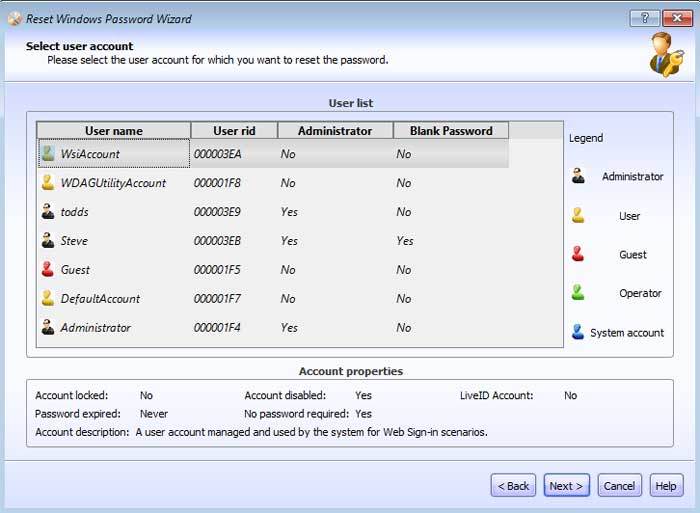Click the LiveID Account No value
700x513 pixels.
571,395
